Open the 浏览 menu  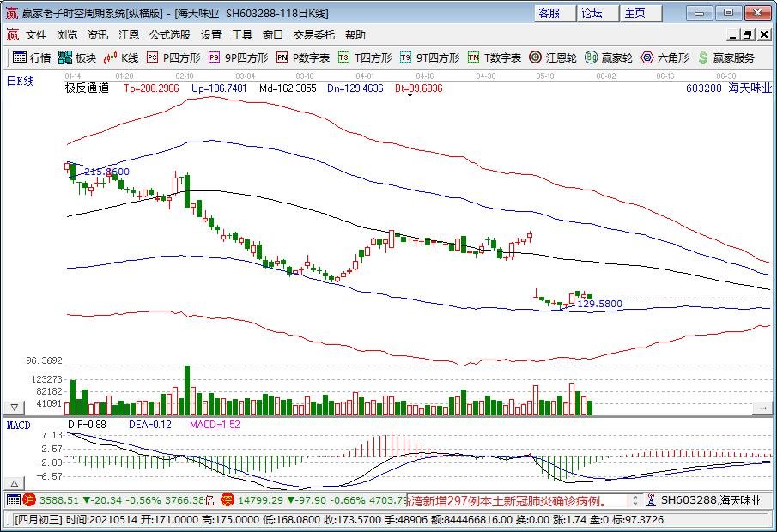tap(67, 34)
